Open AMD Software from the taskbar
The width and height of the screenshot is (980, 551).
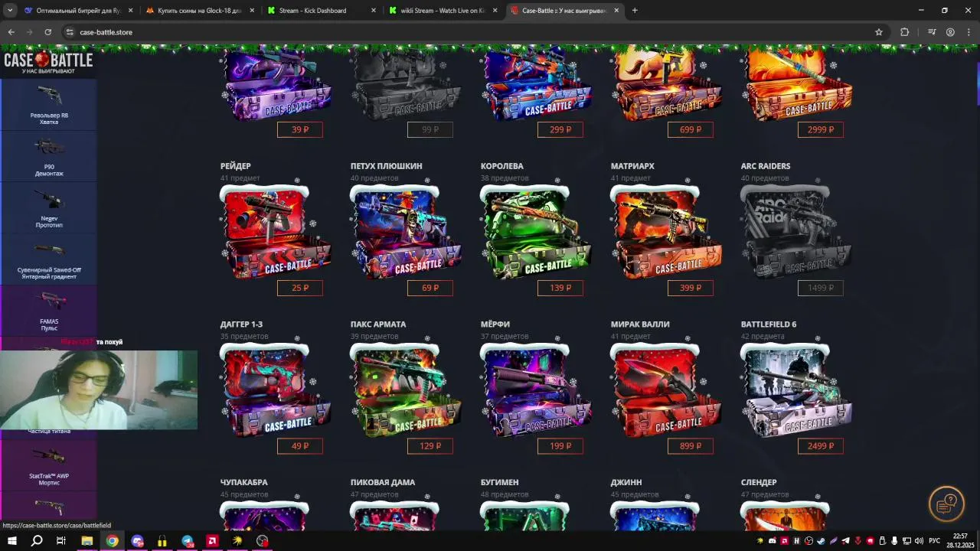(212, 541)
